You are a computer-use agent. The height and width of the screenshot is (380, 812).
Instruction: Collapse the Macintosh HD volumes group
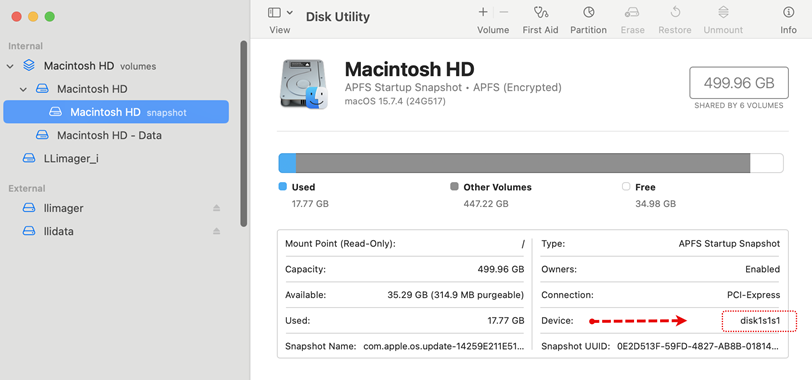click(x=10, y=66)
